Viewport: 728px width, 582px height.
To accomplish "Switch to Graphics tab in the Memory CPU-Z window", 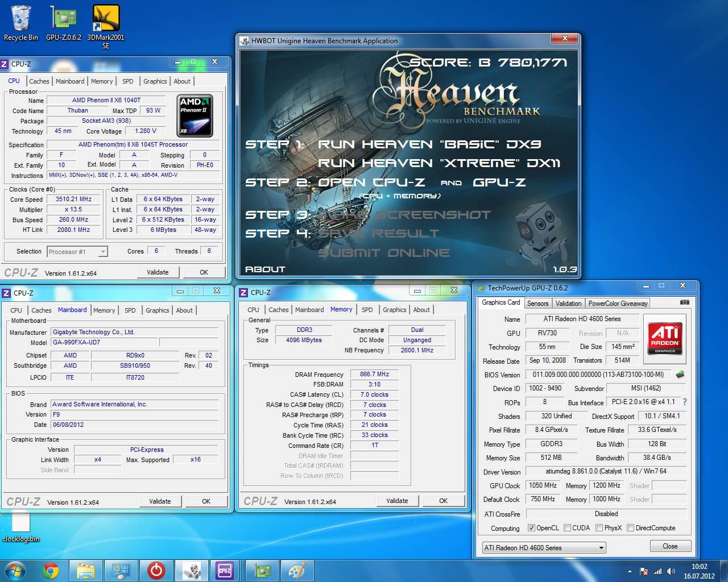I will tap(394, 310).
